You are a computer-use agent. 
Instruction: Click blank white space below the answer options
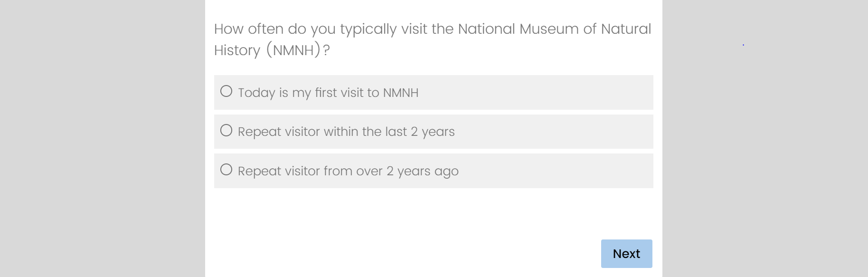[x=404, y=219]
